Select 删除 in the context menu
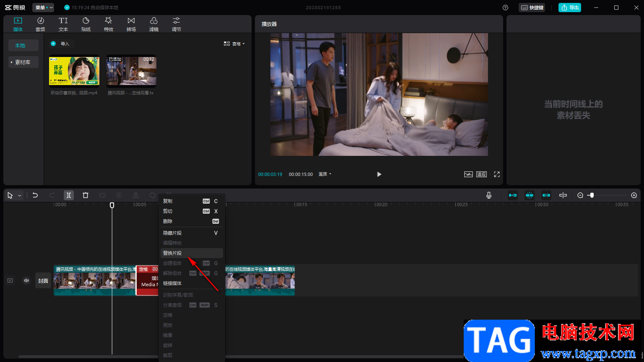 point(191,221)
